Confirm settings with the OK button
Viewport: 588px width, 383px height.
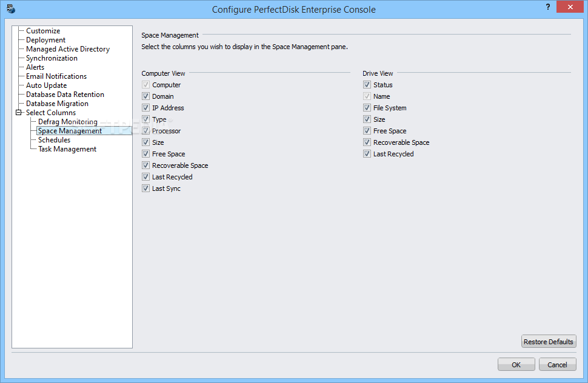pos(516,365)
